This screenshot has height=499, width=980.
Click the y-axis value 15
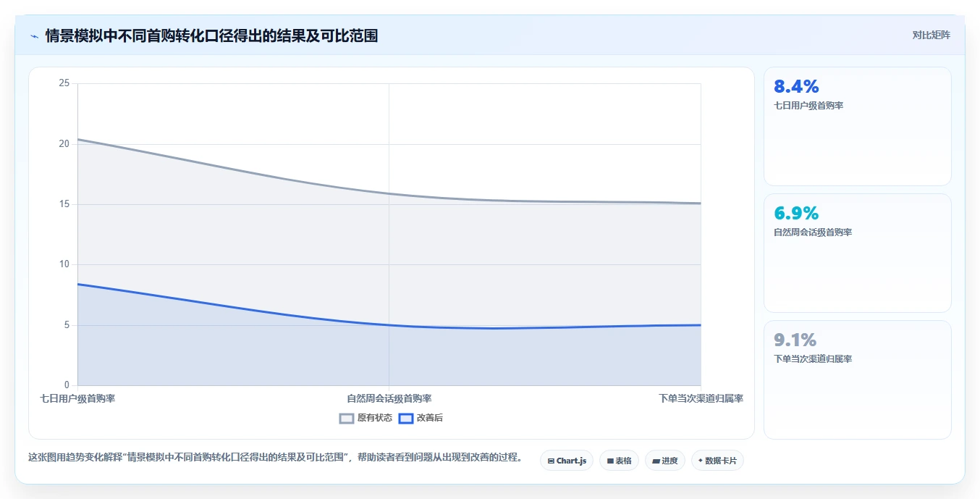64,204
